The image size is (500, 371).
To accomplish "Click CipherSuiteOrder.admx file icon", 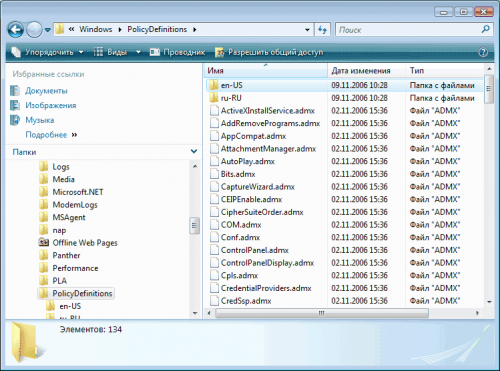I will pos(214,212).
